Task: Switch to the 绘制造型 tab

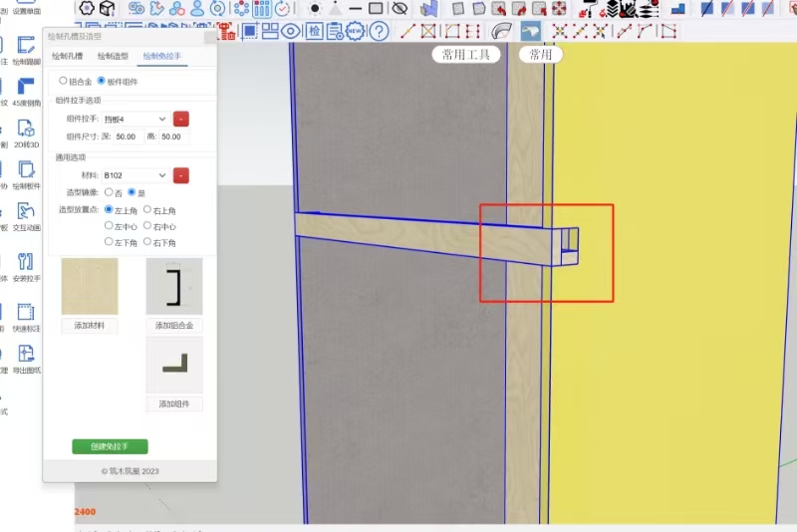Action: 113,56
